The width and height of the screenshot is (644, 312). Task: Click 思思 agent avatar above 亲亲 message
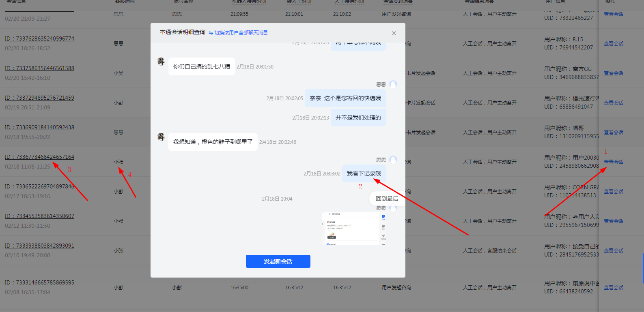point(393,84)
